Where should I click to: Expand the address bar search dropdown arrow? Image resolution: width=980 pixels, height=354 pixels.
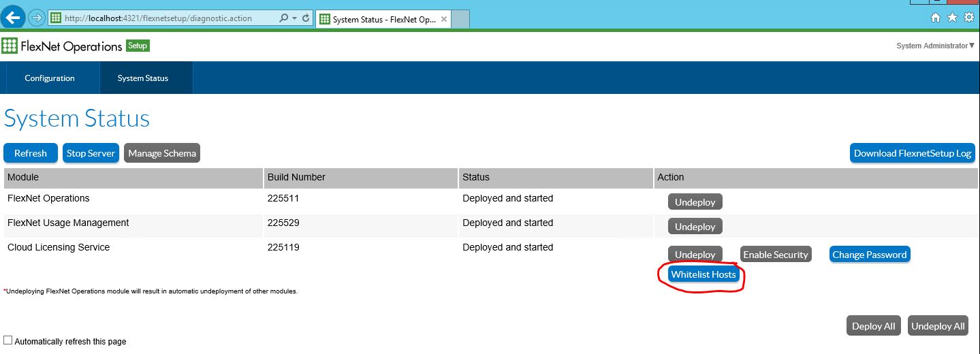294,18
